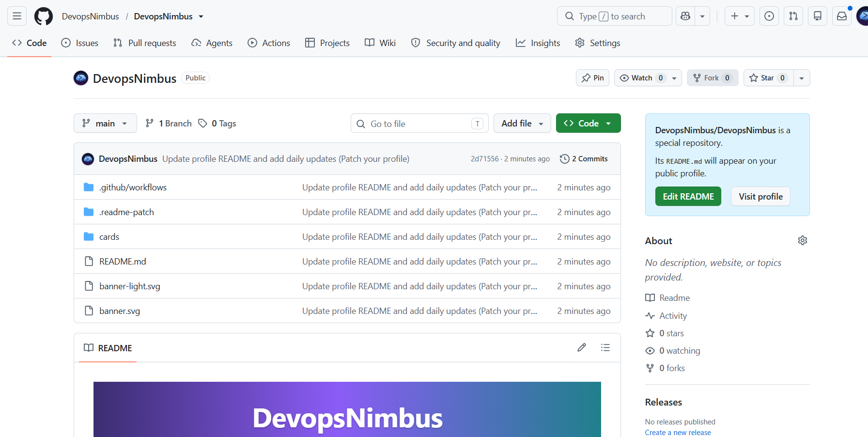Open the cards folder
This screenshot has height=437, width=868.
(109, 236)
